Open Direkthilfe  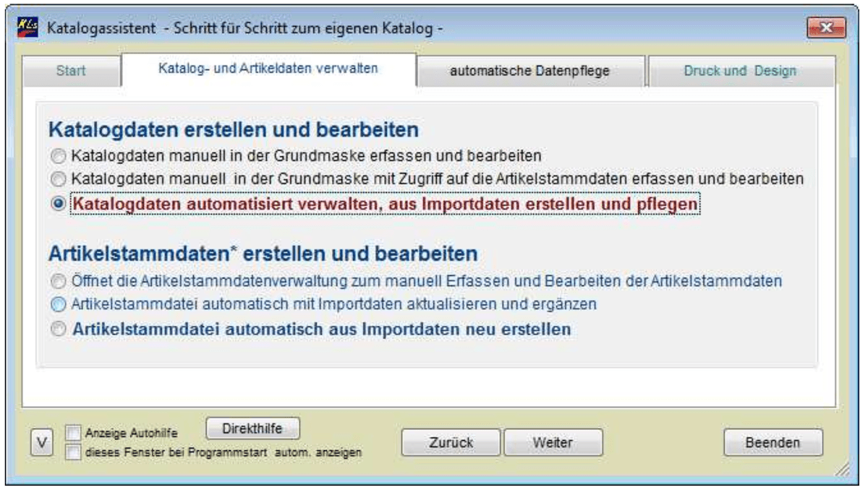point(252,428)
